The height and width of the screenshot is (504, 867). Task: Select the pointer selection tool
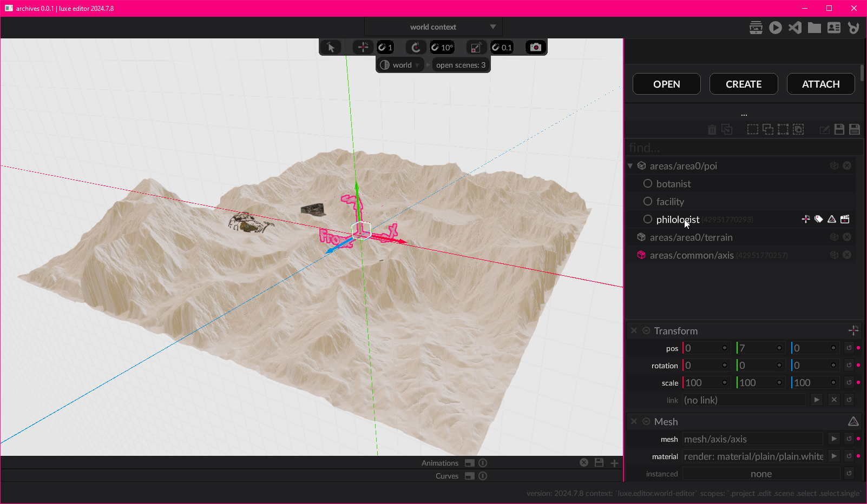pos(331,48)
